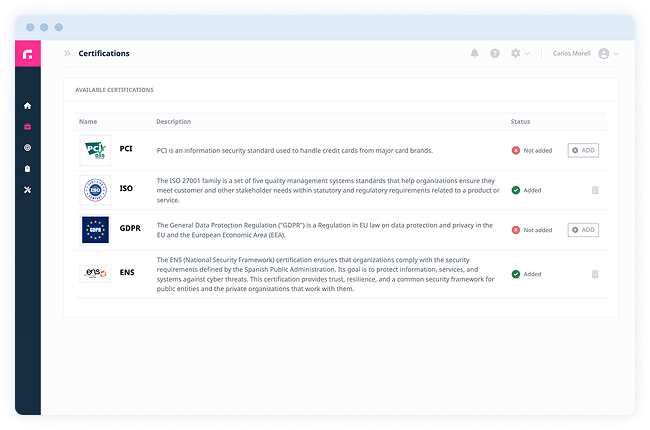
Task: Open the tools icon in sidebar
Action: (x=28, y=190)
